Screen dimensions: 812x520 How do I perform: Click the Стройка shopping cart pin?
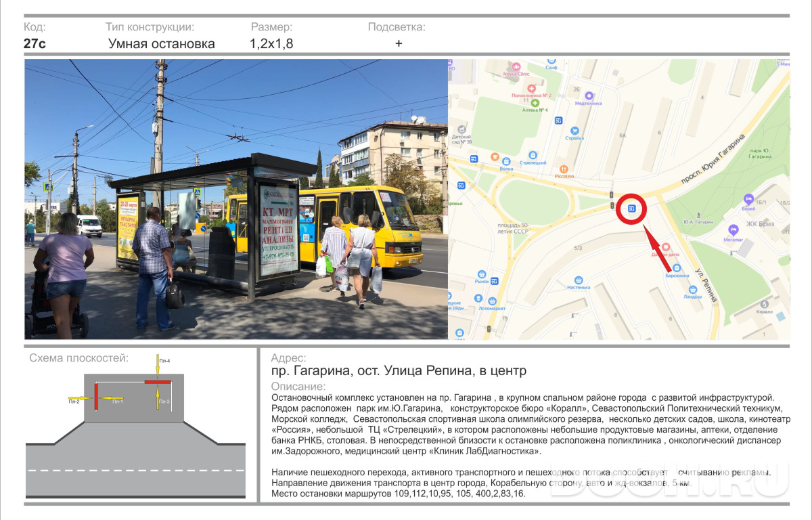574,130
